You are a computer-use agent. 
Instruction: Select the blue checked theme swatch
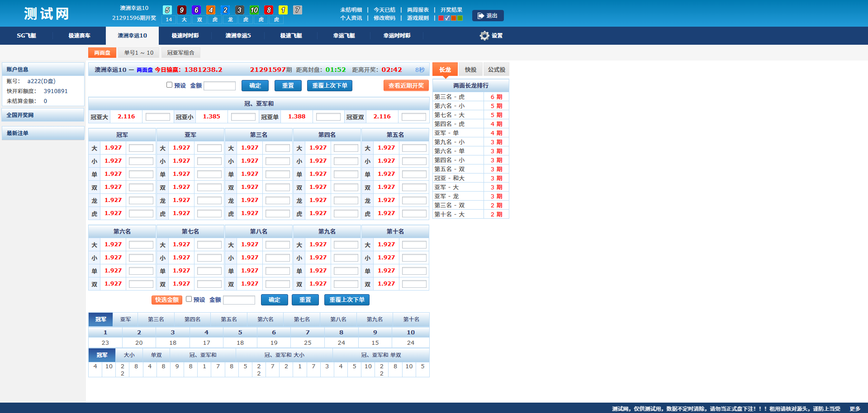pyautogui.click(x=447, y=18)
